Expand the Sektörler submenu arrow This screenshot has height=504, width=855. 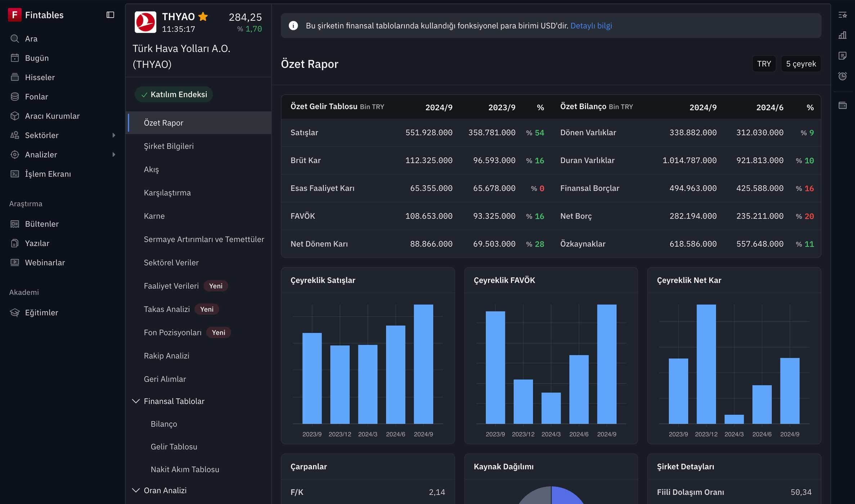click(x=114, y=135)
